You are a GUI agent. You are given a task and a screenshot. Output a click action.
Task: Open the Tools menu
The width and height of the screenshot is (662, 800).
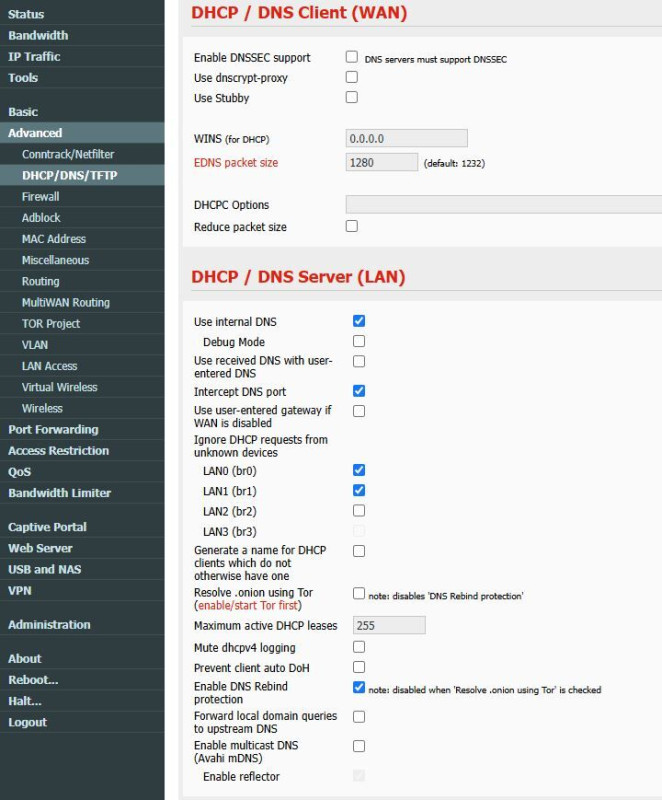point(82,78)
